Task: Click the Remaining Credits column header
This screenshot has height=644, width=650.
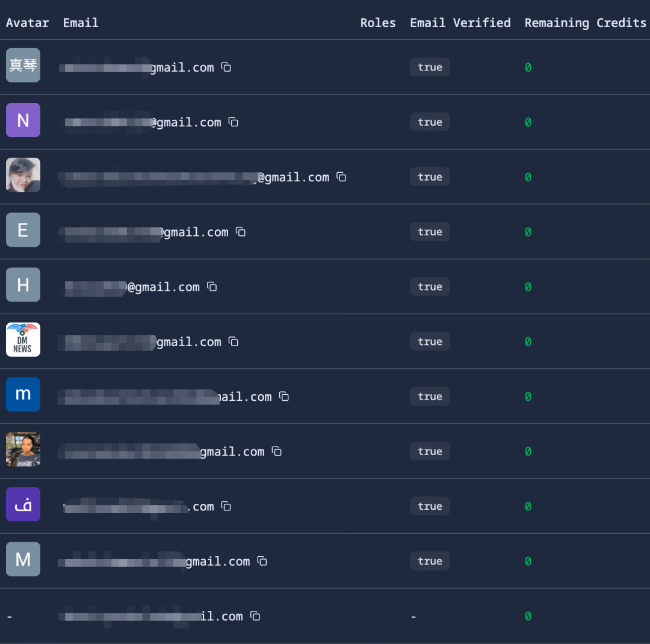Action: pyautogui.click(x=586, y=23)
